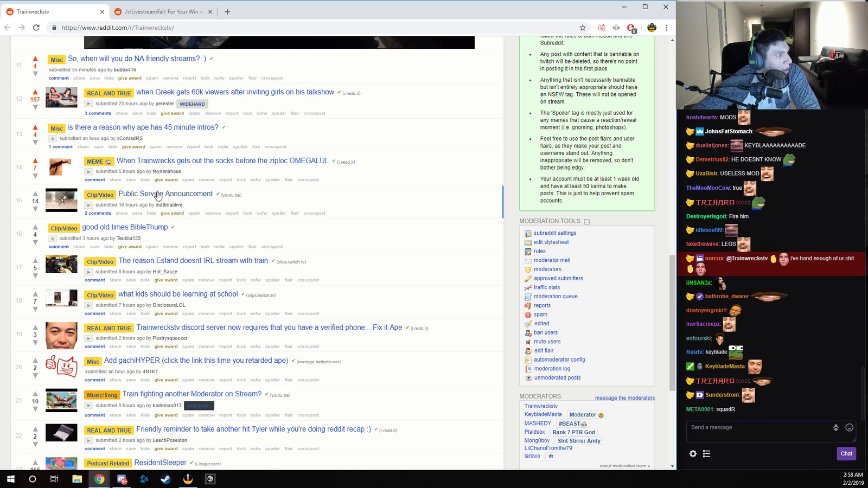Viewport: 868px width, 488px height.
Task: Downvote the 'good old times BibleThump' post
Action: point(35,242)
